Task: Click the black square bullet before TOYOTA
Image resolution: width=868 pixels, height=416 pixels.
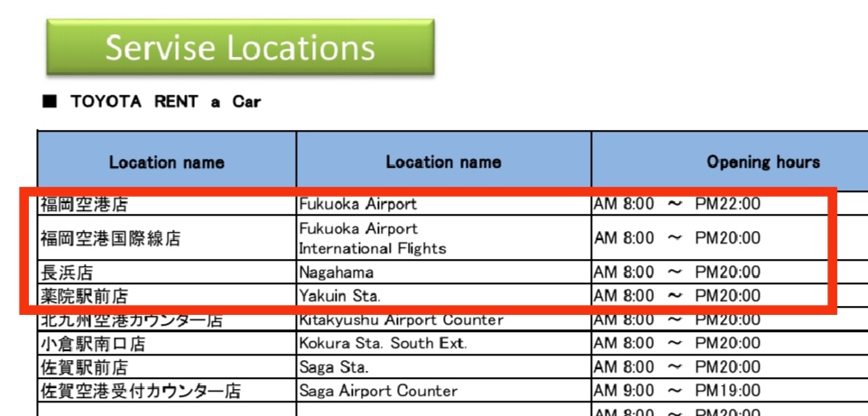Action: (50, 102)
